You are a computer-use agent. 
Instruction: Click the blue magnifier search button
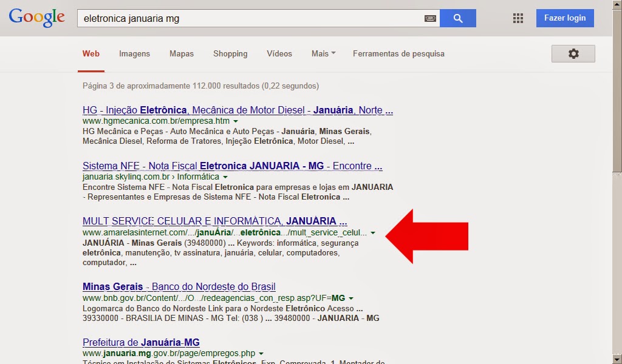click(458, 18)
